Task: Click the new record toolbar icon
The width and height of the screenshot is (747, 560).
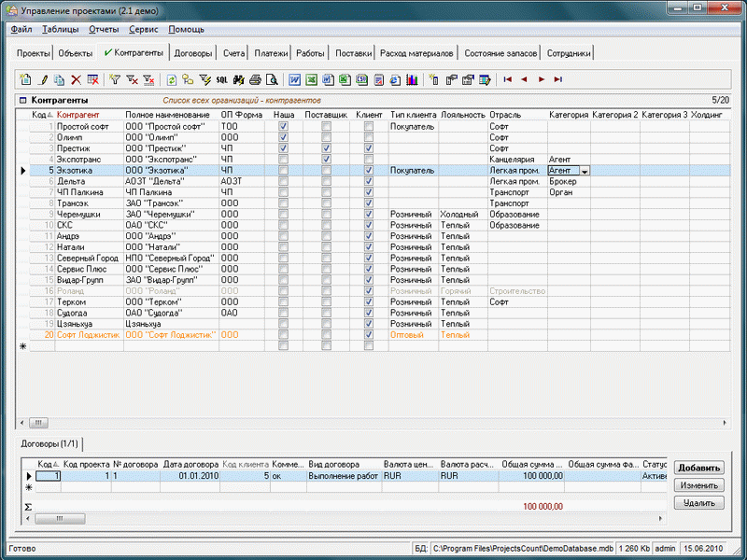Action: point(25,80)
